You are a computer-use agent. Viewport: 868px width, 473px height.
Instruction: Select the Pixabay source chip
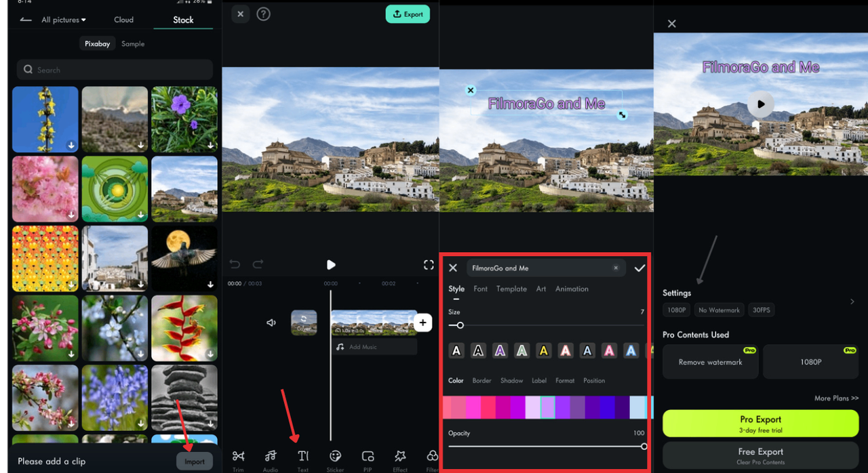point(98,43)
